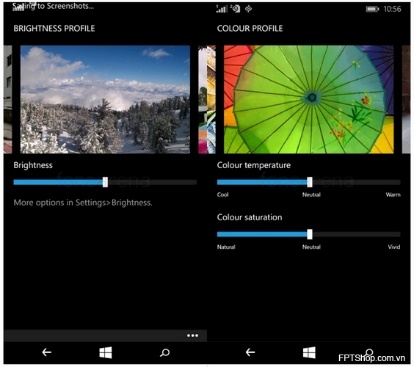Tap the BRIGHTNESS PROFILE heading

pos(54,29)
